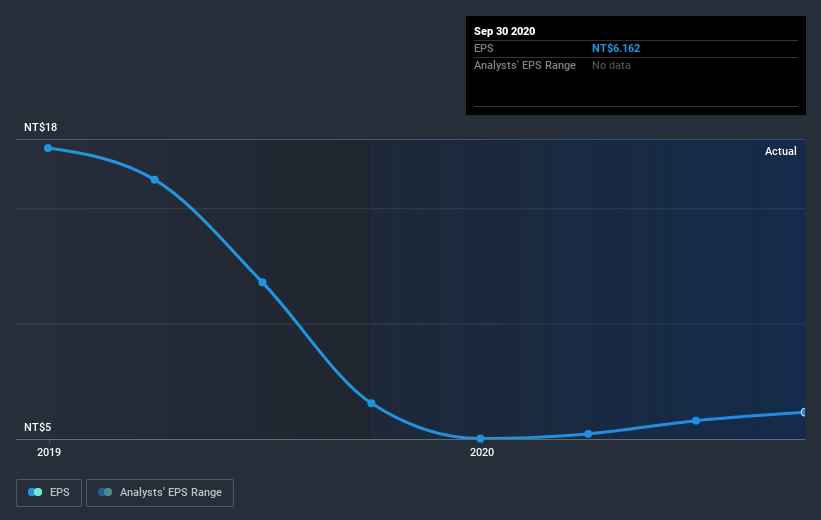Click the NT$6.162 EPS value in tooltip
The width and height of the screenshot is (821, 520).
(x=616, y=48)
